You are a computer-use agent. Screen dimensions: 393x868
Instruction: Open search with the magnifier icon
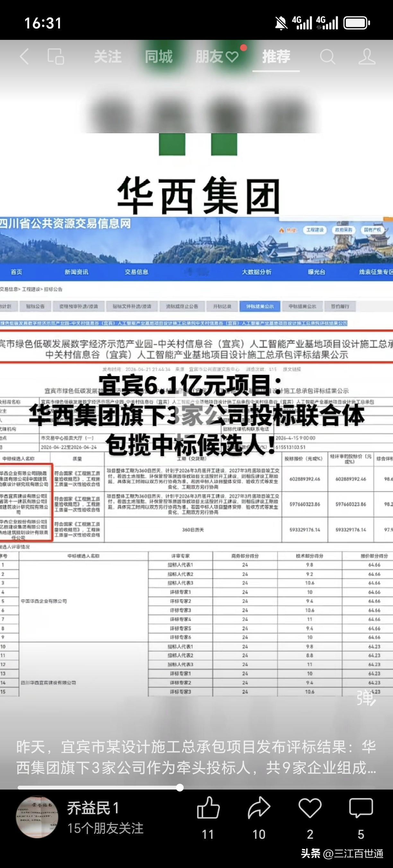coord(327,57)
